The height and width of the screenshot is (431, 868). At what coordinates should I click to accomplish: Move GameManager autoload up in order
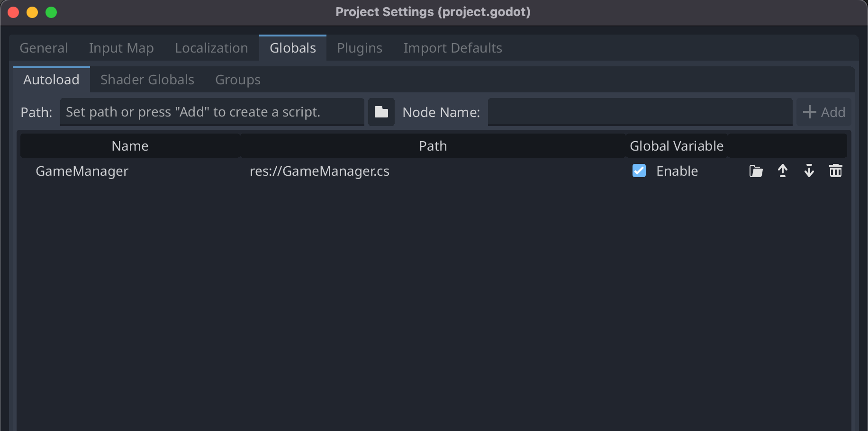click(782, 171)
